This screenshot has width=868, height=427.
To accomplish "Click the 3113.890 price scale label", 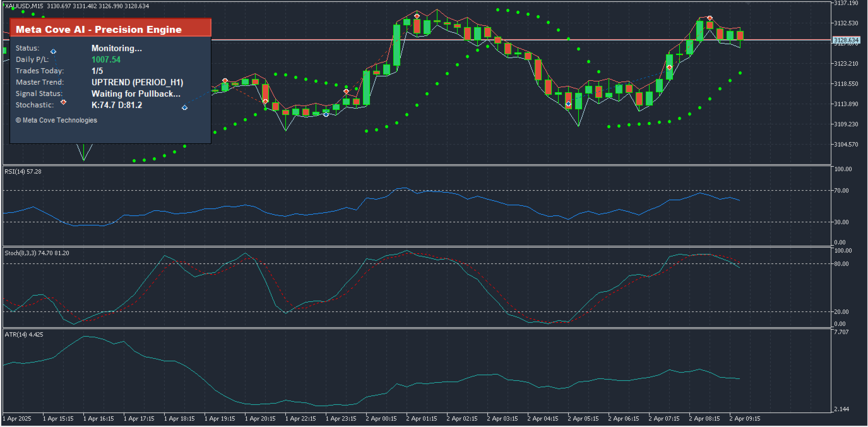I will point(846,104).
